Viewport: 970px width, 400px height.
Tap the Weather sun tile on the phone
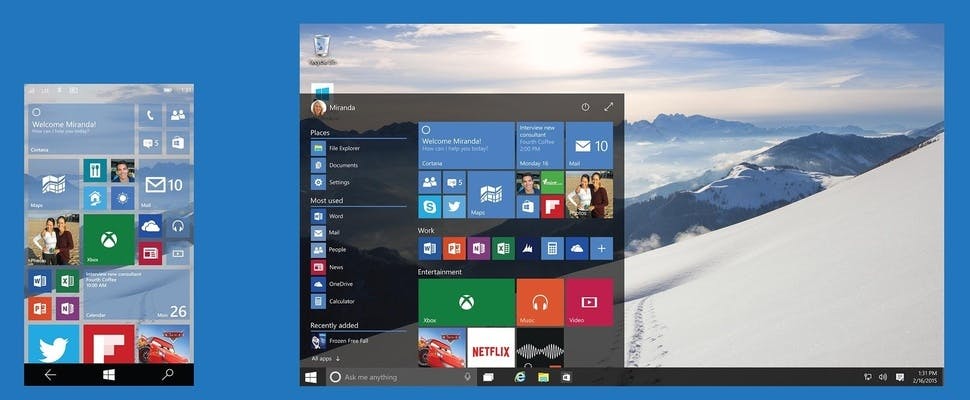122,198
